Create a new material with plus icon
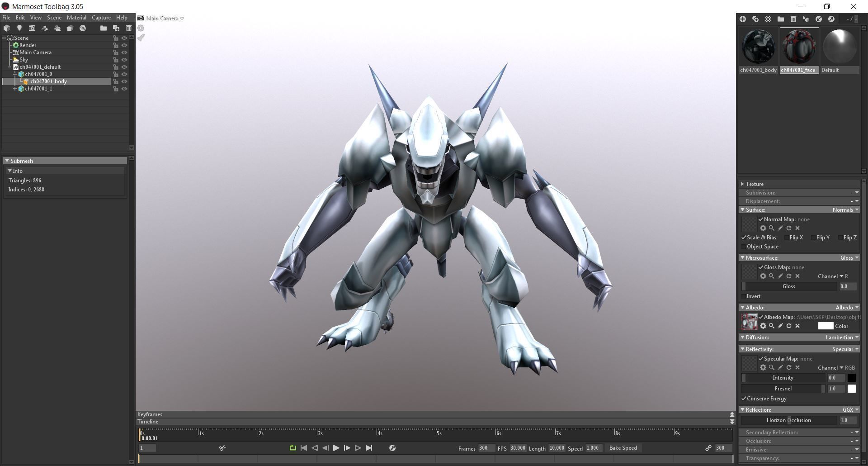 tap(743, 19)
